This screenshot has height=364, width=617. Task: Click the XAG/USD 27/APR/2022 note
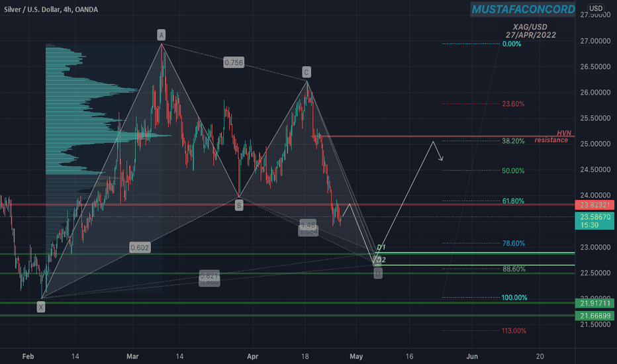click(x=530, y=30)
